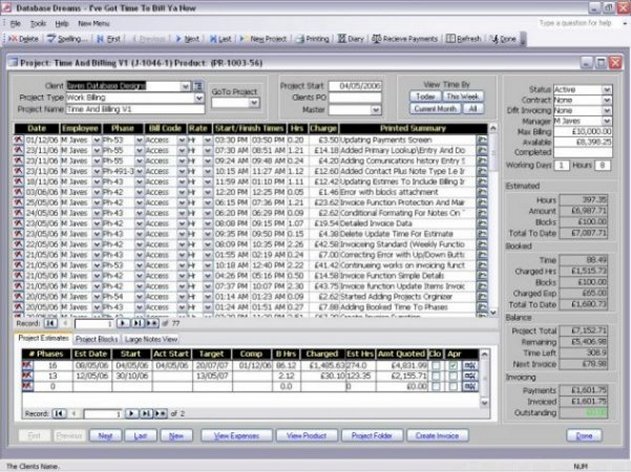The width and height of the screenshot is (631, 472).
Task: Open the client details icon beside Client field
Action: [x=198, y=86]
